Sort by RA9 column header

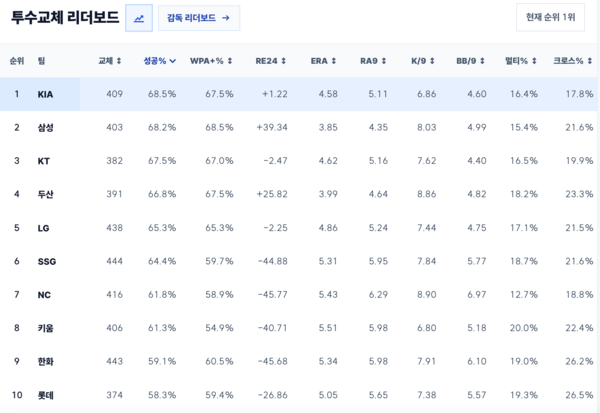[373, 61]
